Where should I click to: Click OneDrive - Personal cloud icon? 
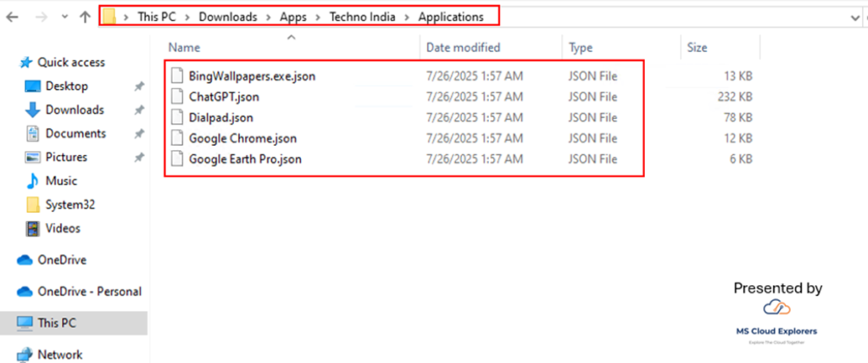pos(25,292)
